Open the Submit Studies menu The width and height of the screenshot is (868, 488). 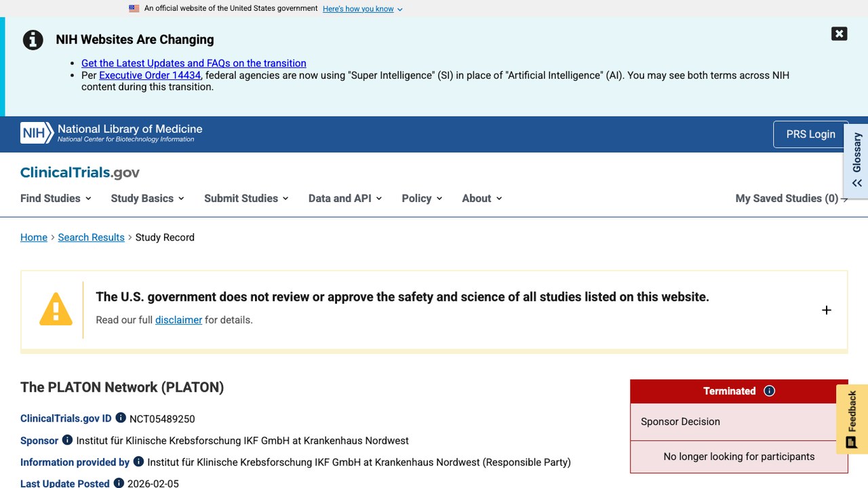pos(247,198)
